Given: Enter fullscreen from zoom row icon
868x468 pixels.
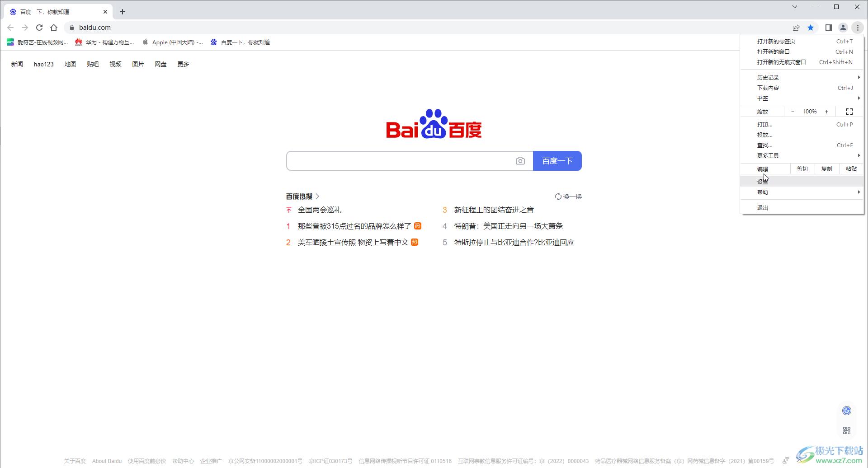Looking at the screenshot, I should (x=849, y=112).
